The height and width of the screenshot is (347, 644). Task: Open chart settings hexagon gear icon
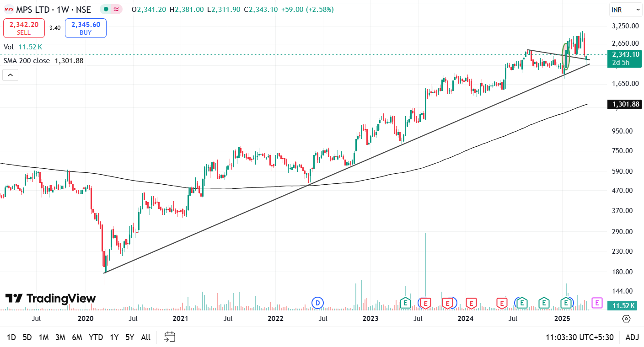coord(626,319)
